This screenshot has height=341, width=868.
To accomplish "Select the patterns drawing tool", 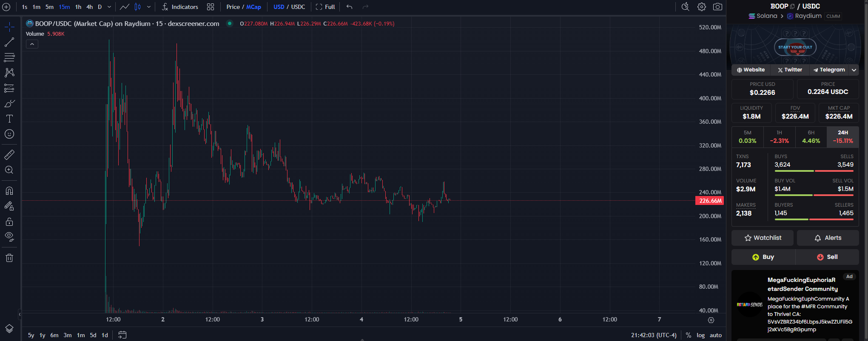I will pyautogui.click(x=9, y=73).
